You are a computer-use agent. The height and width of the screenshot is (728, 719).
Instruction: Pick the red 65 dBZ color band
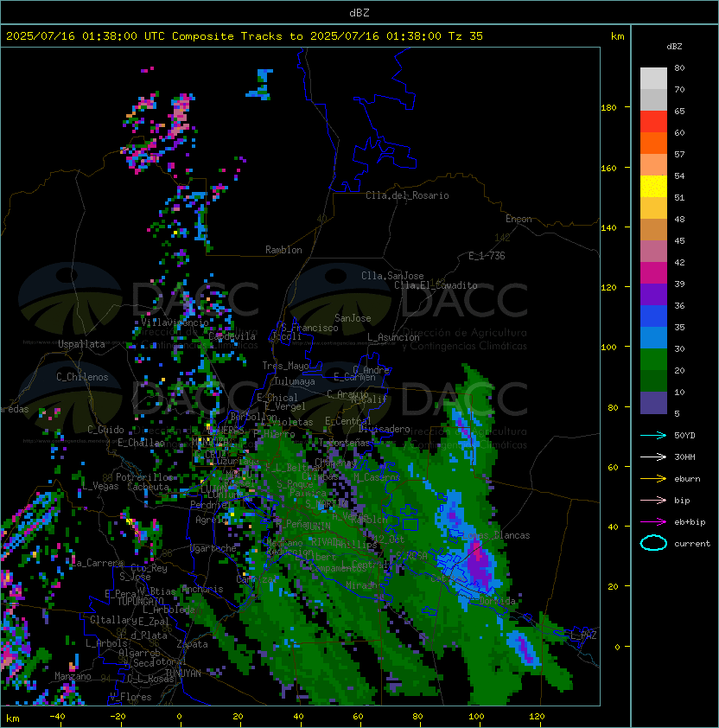653,122
